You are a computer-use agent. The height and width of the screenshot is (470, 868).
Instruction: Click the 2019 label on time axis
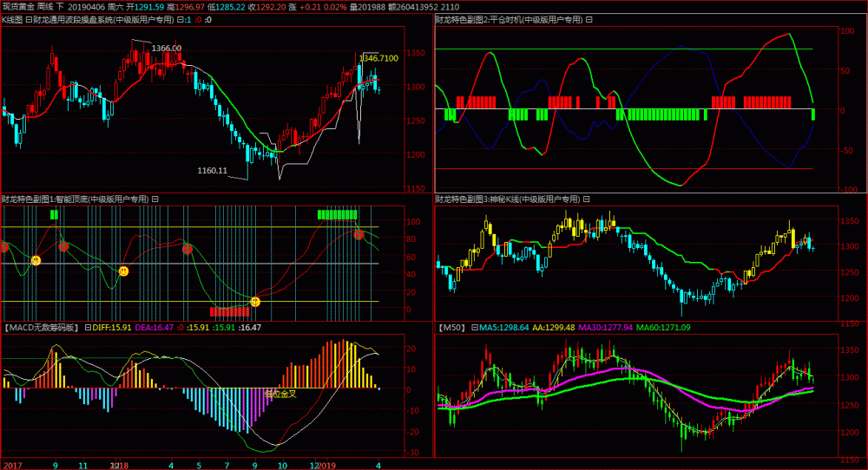(x=326, y=465)
